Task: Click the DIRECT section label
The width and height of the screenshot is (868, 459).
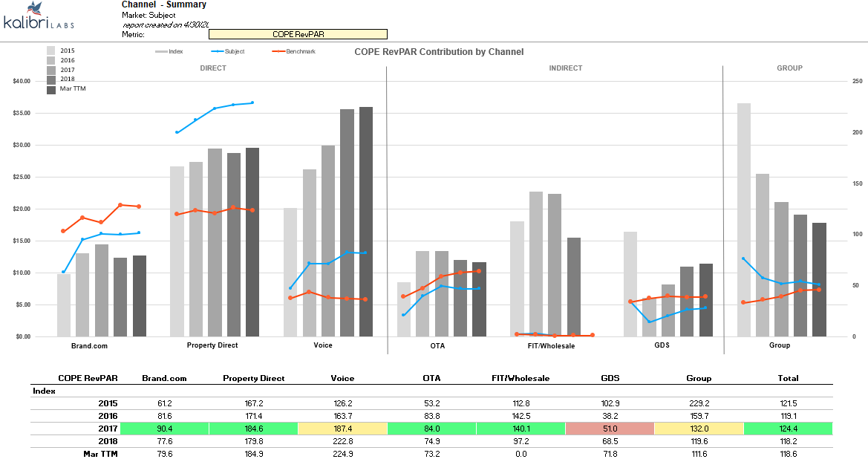Action: 213,68
